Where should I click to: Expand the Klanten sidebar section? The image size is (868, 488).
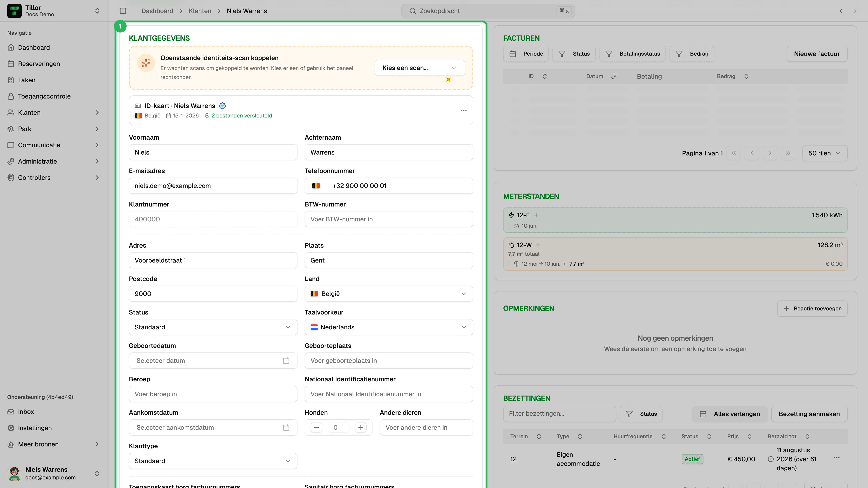pos(54,113)
